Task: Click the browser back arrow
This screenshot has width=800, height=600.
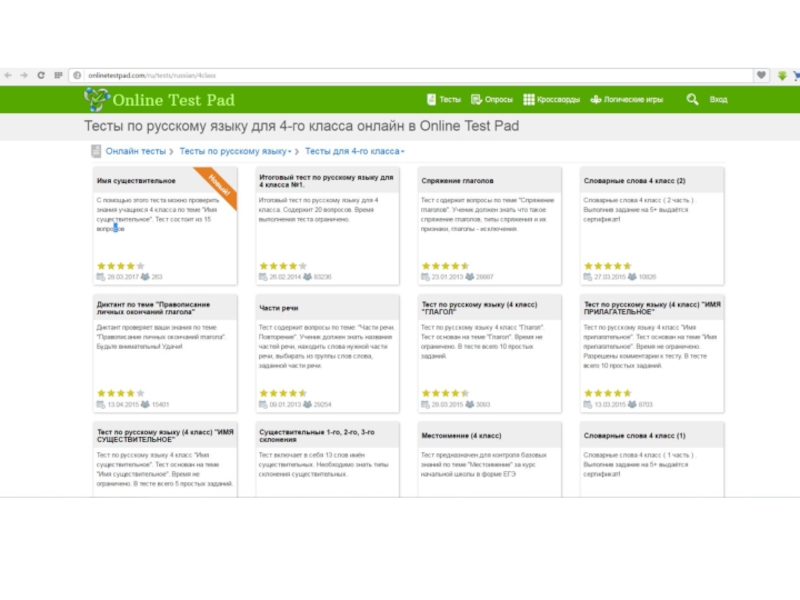Action: coord(9,75)
